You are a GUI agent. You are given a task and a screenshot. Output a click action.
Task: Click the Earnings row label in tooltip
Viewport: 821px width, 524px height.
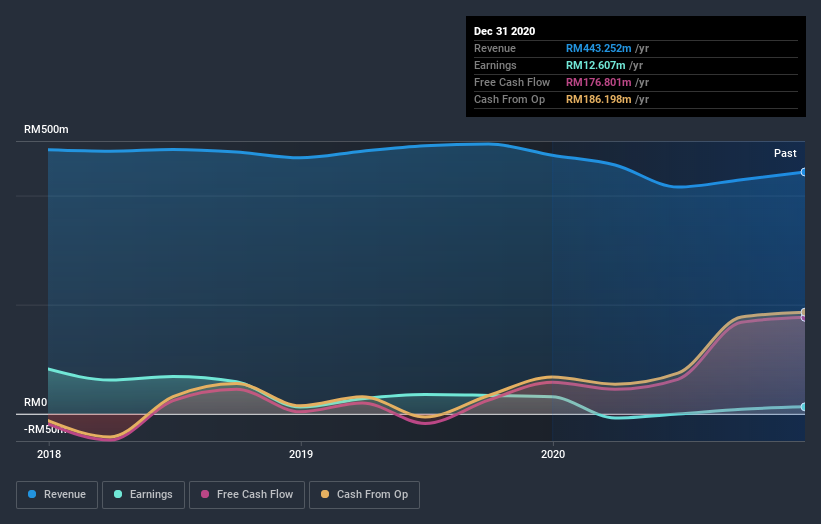(x=495, y=65)
